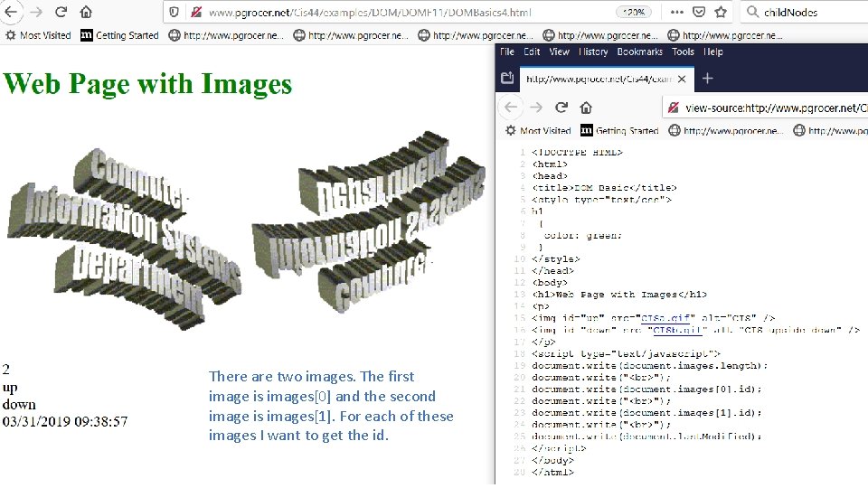Click the <title>DOM Basic</title> source line
This screenshot has width=868, height=488.
click(x=604, y=188)
